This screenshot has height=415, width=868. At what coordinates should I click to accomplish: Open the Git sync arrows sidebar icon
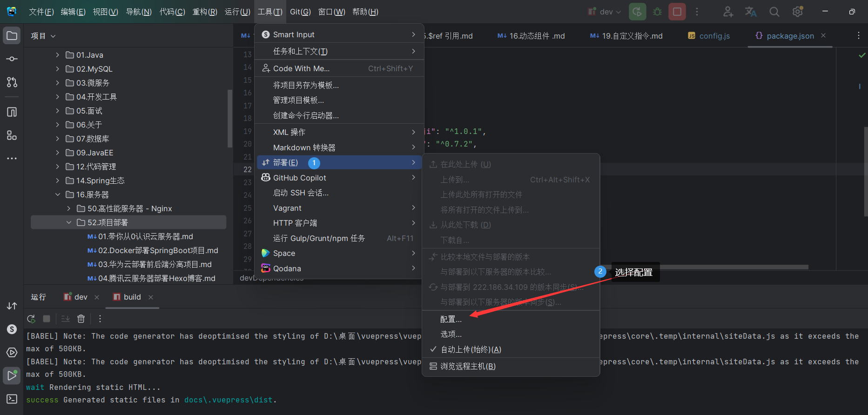click(x=12, y=306)
